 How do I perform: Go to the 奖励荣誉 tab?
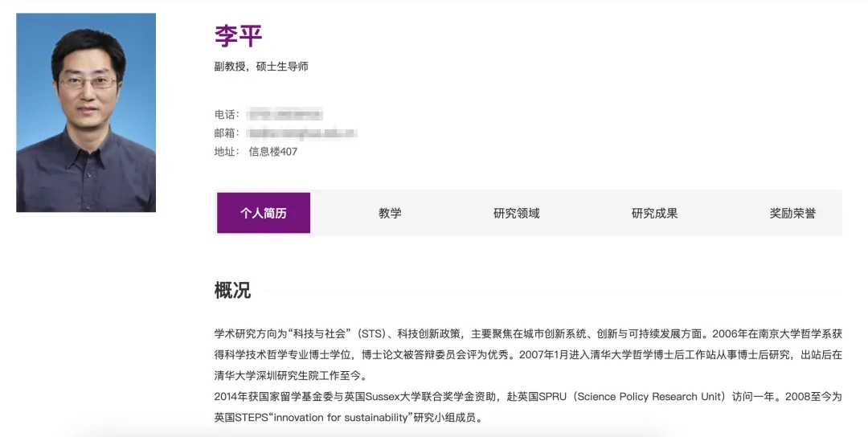pos(792,213)
